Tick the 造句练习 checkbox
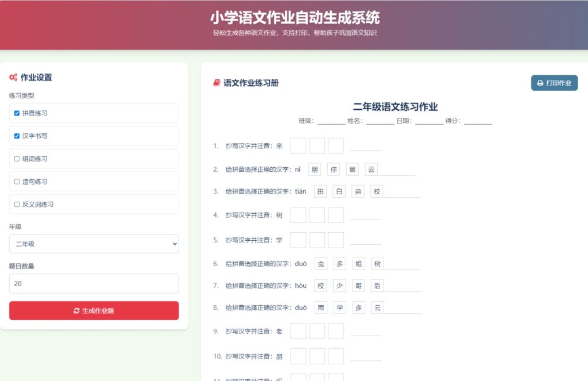This screenshot has height=381, width=588. coord(17,182)
